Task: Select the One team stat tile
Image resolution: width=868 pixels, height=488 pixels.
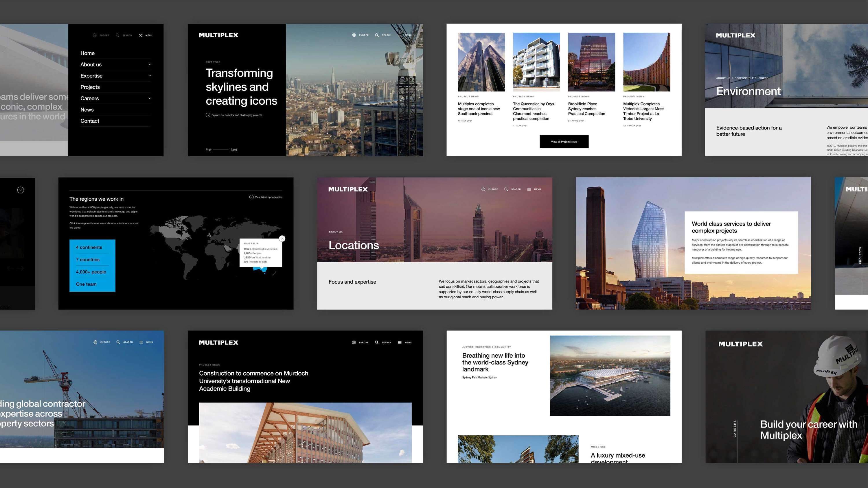Action: [x=86, y=284]
